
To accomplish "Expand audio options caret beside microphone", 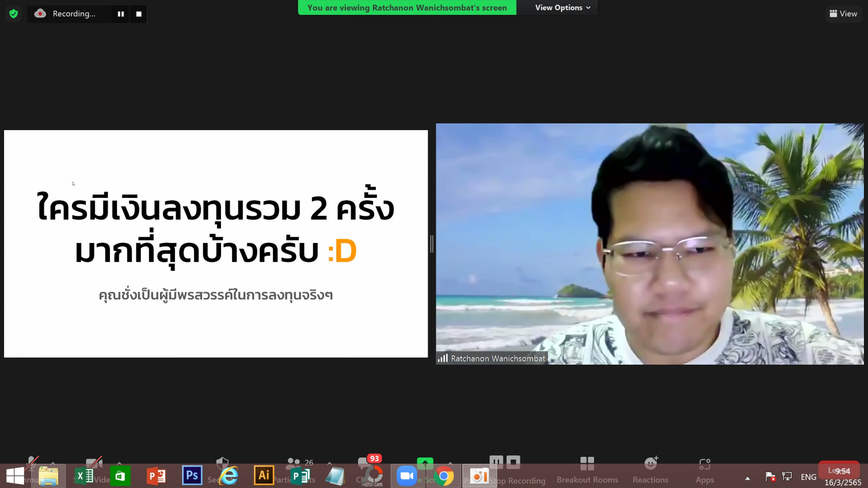I will point(53,463).
